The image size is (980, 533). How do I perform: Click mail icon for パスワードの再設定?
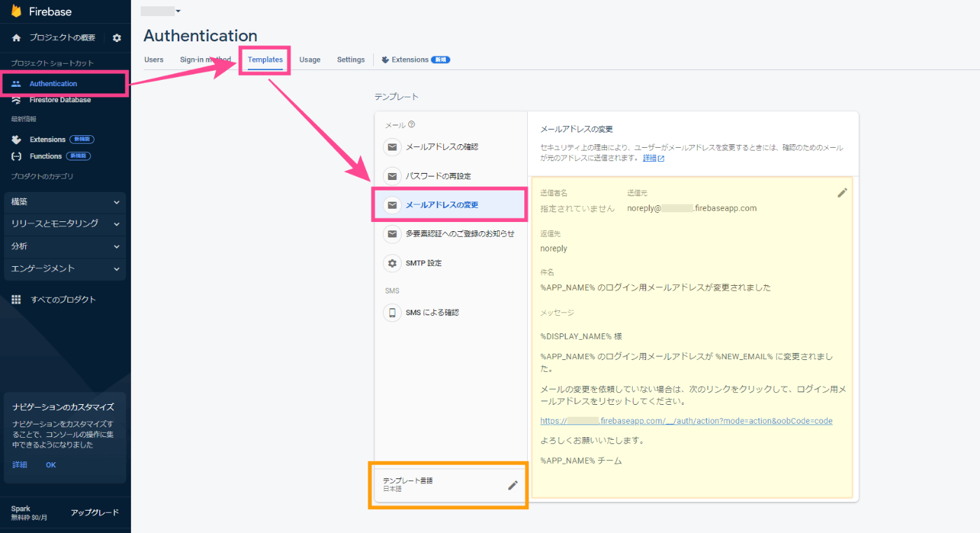(x=393, y=176)
